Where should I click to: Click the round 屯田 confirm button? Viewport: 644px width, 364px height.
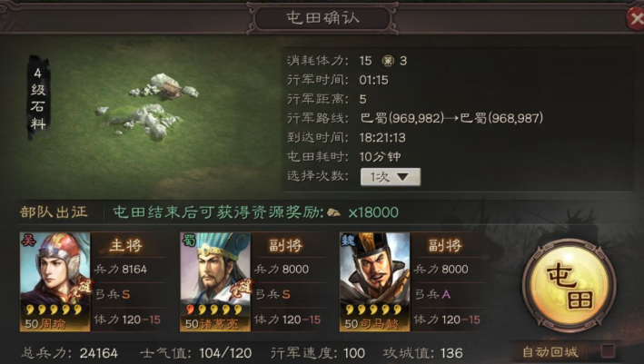[569, 285]
